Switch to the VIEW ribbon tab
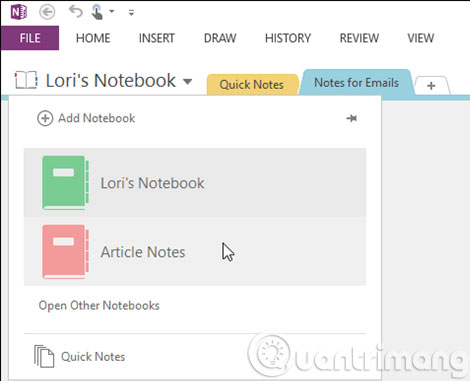470x381 pixels. point(421,38)
